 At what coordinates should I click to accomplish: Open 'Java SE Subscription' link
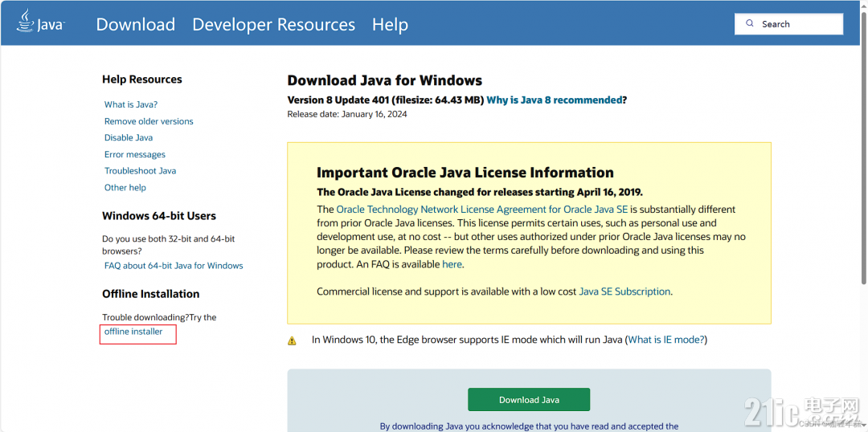click(x=624, y=291)
